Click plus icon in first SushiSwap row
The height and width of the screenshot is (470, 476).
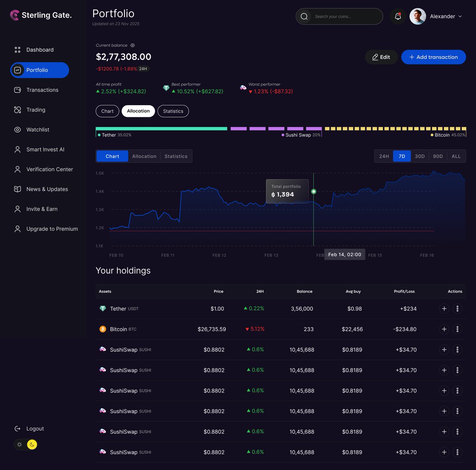pyautogui.click(x=444, y=350)
